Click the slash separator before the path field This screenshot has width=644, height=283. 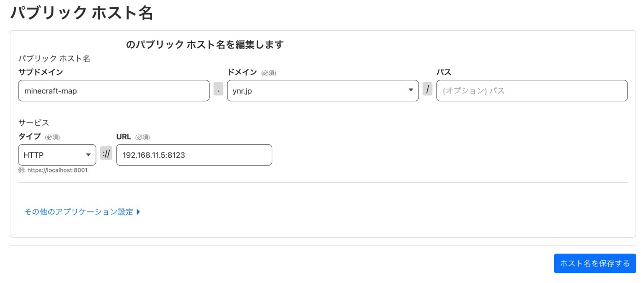click(x=427, y=89)
